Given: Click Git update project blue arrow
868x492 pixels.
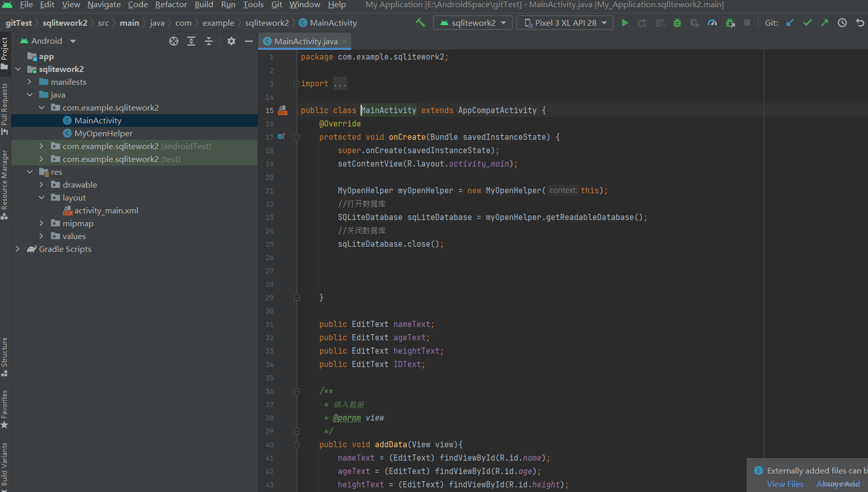Looking at the screenshot, I should click(x=790, y=23).
